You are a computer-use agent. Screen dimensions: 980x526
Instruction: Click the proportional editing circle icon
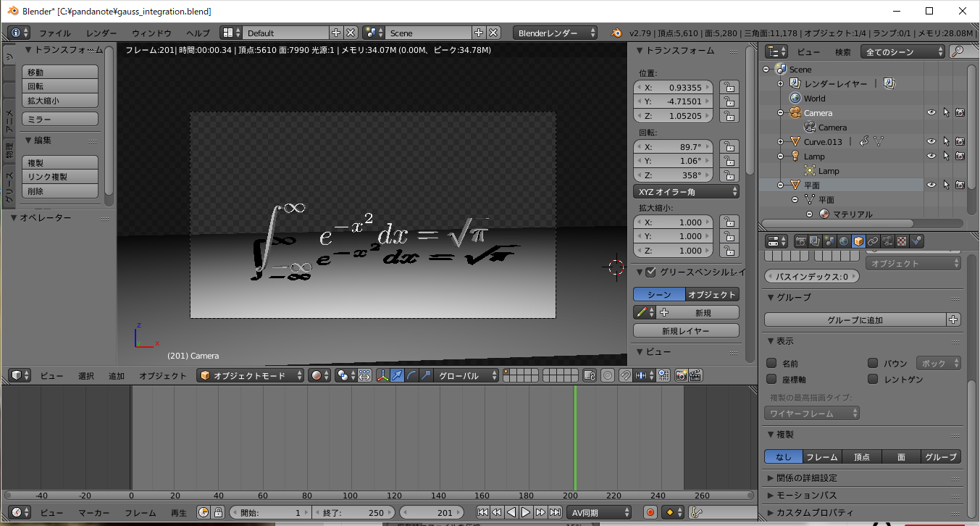[x=608, y=375]
